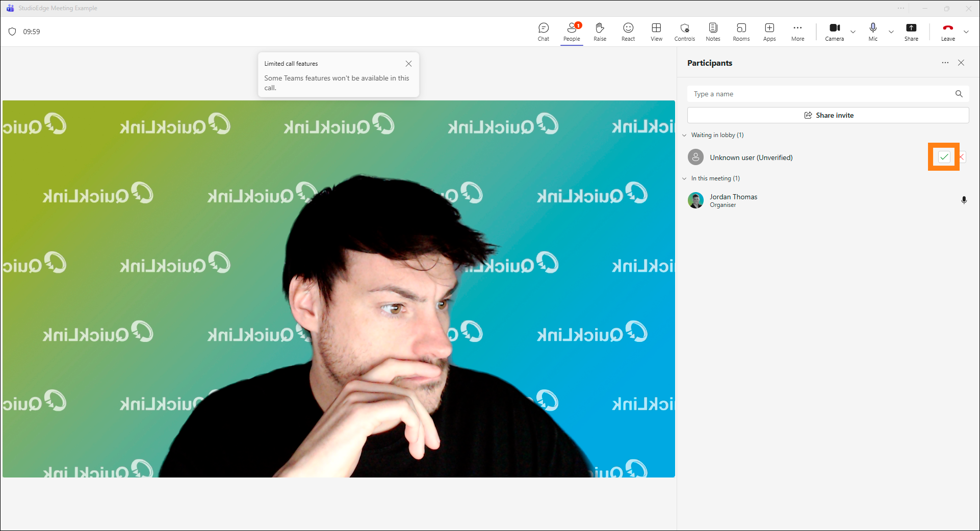Screen dimensions: 980x531
Task: Turn off the Camera
Action: (835, 32)
